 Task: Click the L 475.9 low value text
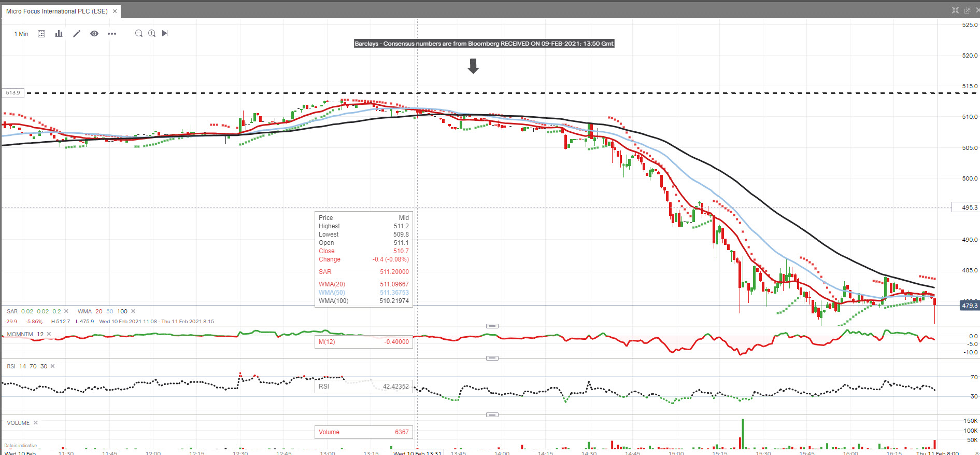point(85,322)
